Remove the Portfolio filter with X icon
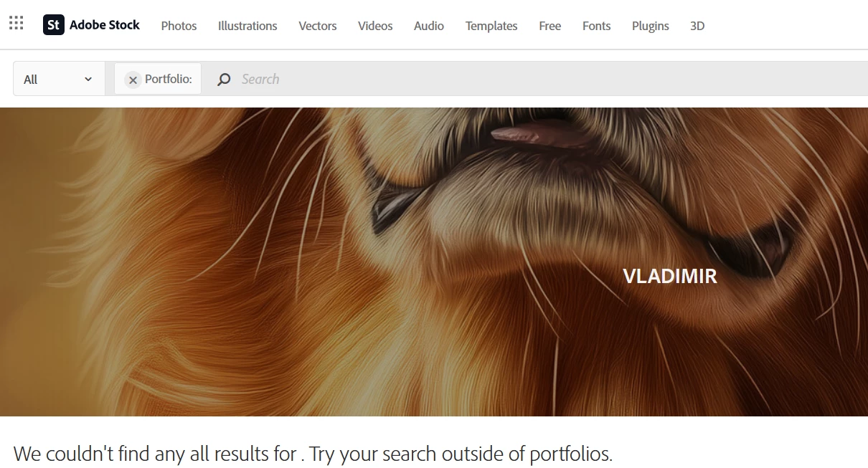This screenshot has height=468, width=868. [x=133, y=80]
